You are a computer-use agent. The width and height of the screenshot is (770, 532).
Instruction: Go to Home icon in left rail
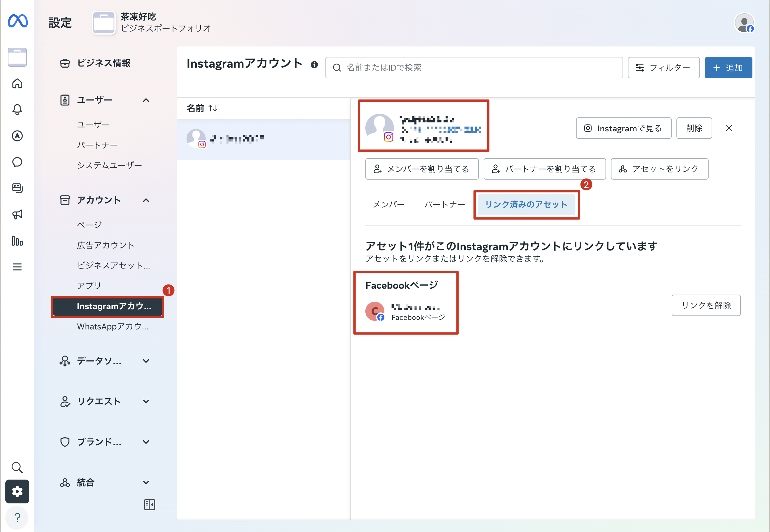point(17,83)
